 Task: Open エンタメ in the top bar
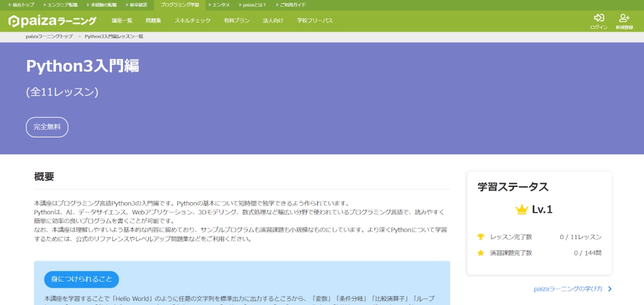pos(220,5)
